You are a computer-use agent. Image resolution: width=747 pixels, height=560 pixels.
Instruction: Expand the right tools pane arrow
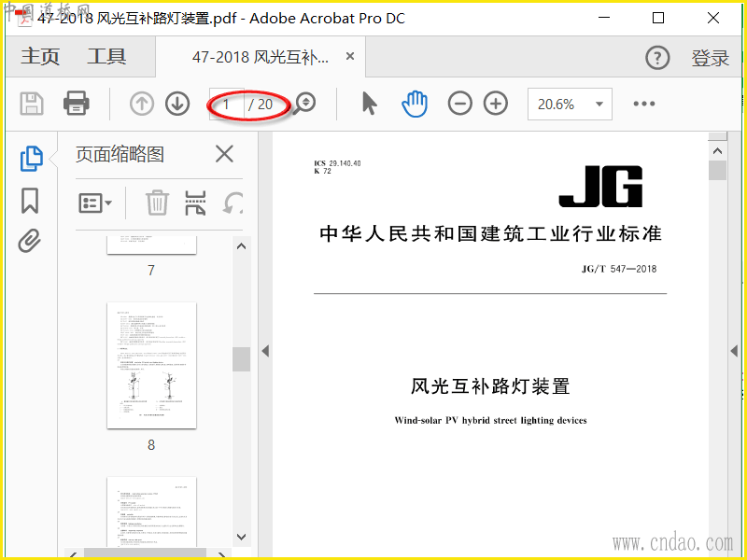734,352
